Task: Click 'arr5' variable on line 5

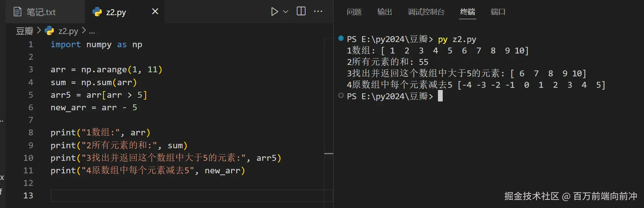Action: point(60,95)
